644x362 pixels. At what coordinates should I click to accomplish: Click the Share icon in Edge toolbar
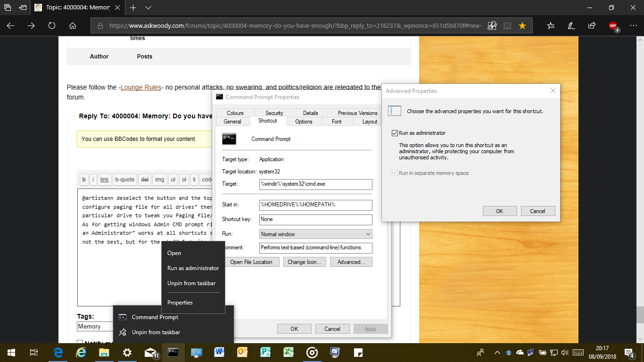click(592, 26)
